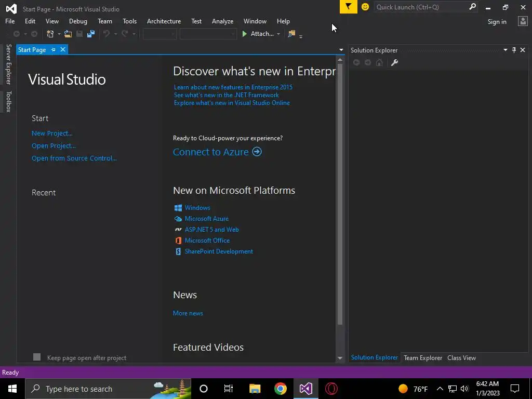Click the Open File toolbar icon
This screenshot has height=399, width=532.
[68, 34]
